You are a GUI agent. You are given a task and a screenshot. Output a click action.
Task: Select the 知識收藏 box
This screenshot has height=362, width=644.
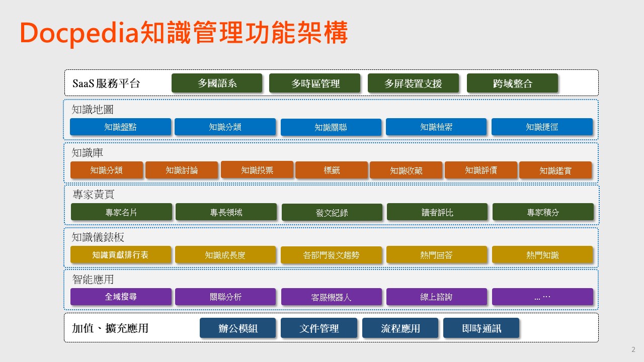[x=406, y=170]
